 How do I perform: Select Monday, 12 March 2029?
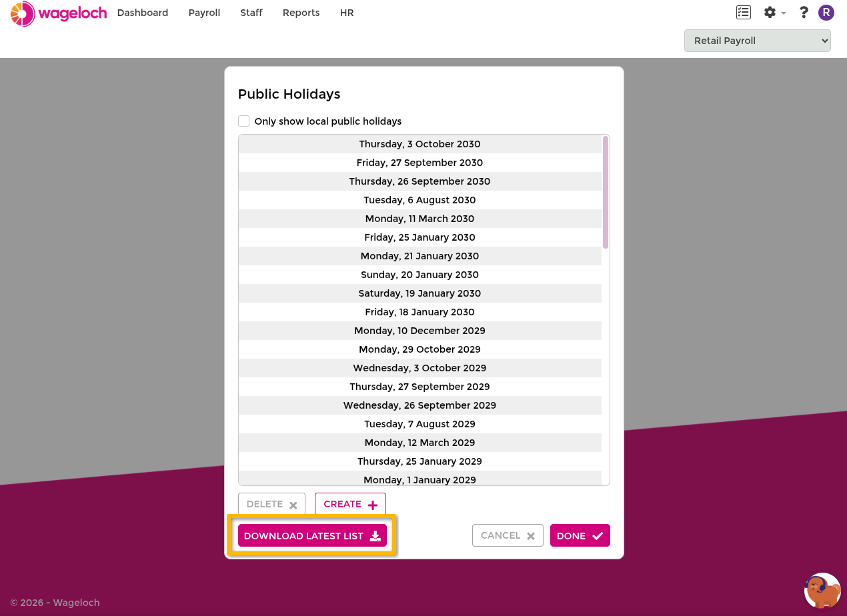pyautogui.click(x=420, y=443)
